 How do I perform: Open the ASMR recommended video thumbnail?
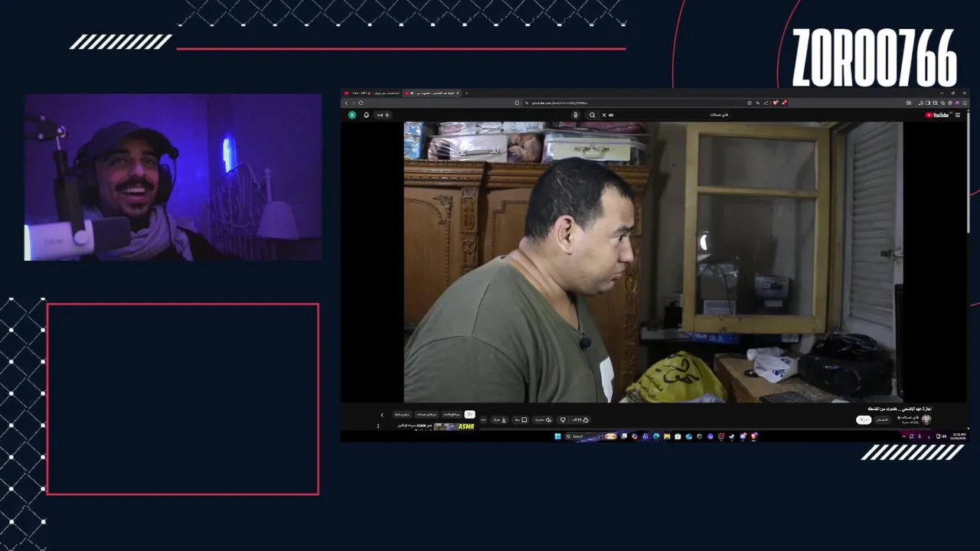[x=454, y=427]
